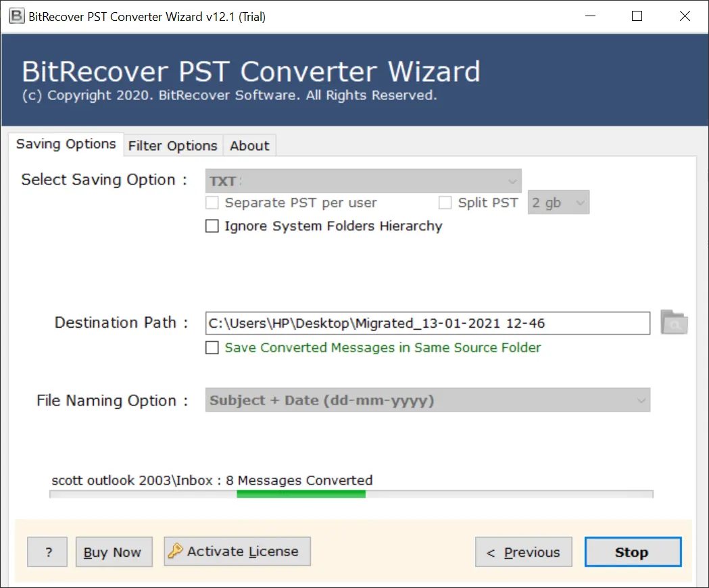Open the 2 gb split size dropdown
The width and height of the screenshot is (709, 588).
558,203
